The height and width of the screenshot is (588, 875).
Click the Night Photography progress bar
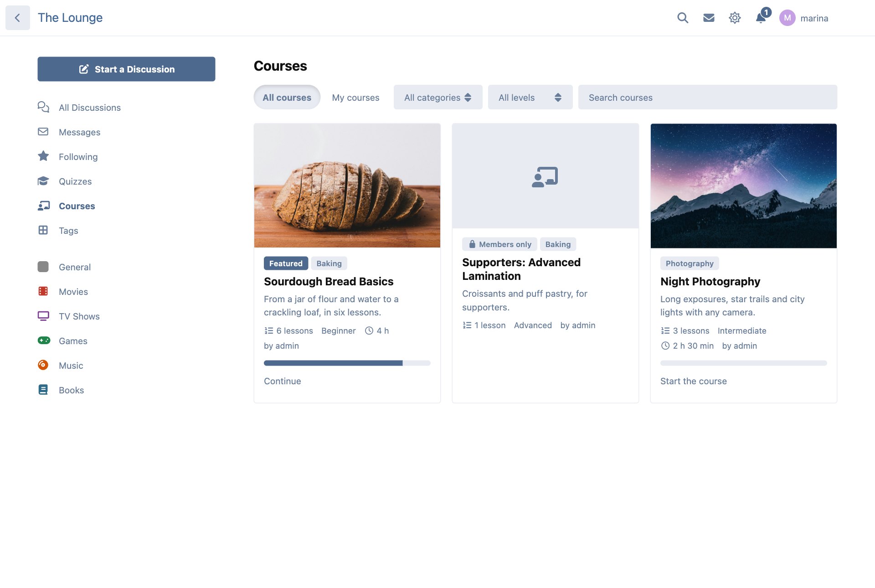[x=743, y=363]
